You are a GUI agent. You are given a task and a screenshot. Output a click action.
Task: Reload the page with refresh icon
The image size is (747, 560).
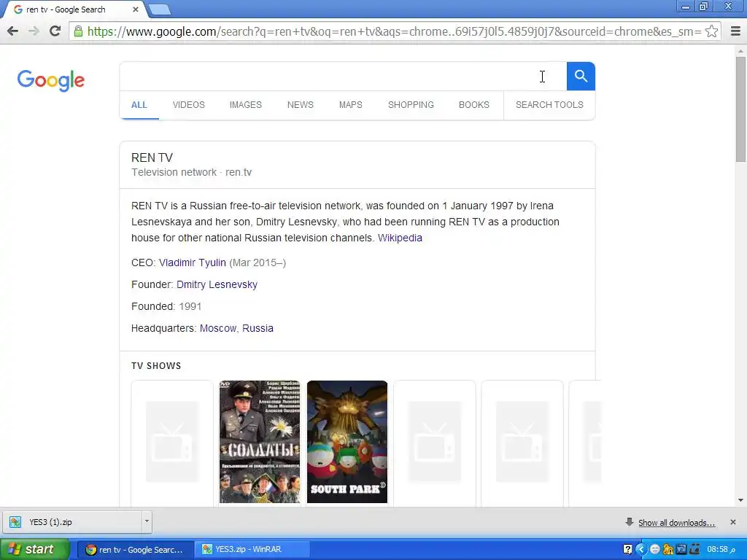point(55,31)
